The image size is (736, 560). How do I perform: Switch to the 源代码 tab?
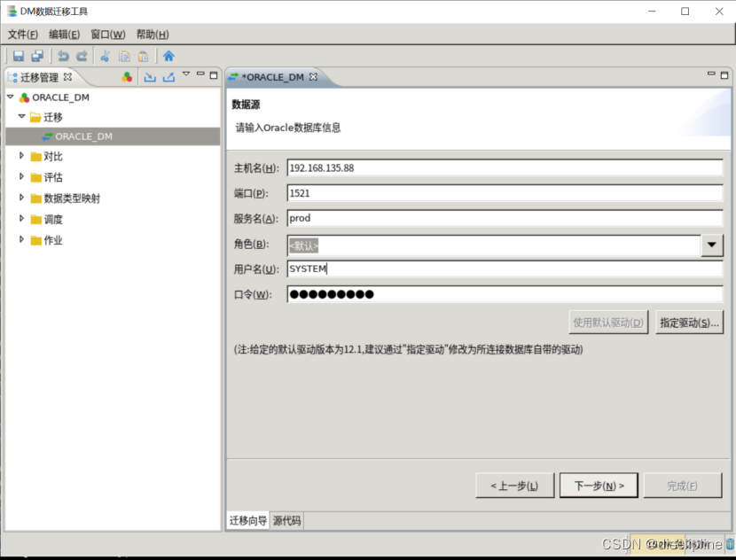(x=286, y=521)
